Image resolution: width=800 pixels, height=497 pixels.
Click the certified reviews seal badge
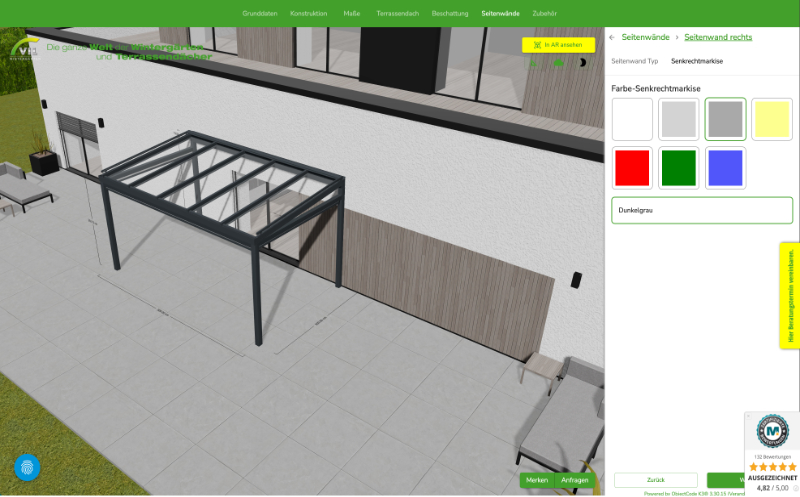(x=772, y=432)
